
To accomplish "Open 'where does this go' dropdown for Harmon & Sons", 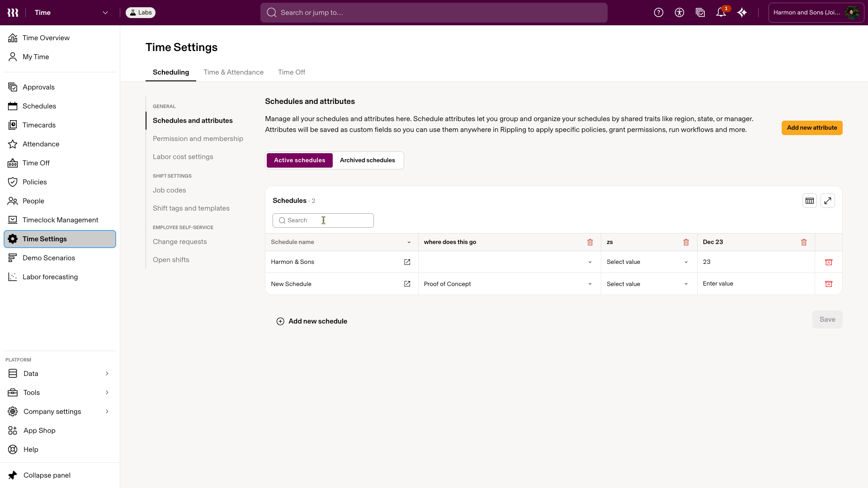I will [509, 262].
